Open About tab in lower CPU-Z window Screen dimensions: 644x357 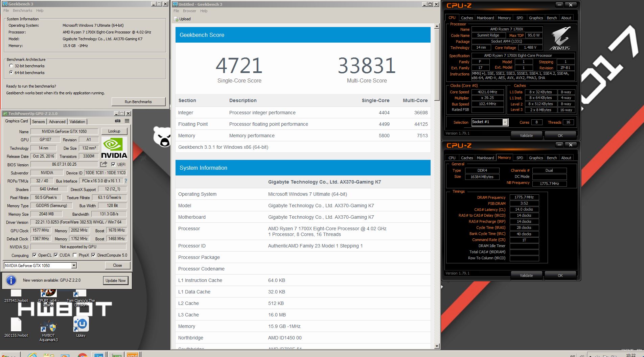click(566, 158)
